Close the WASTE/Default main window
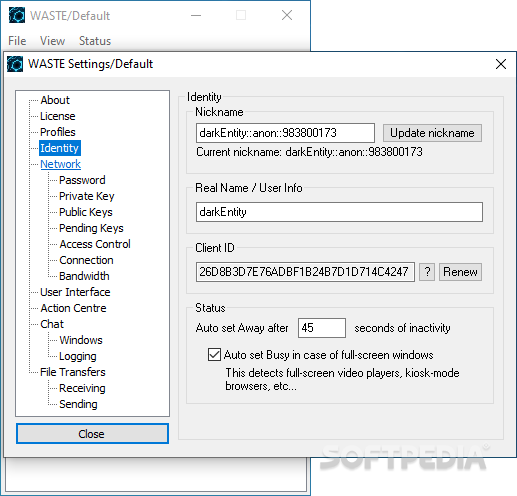Screen dimensions: 517x496 tap(287, 15)
